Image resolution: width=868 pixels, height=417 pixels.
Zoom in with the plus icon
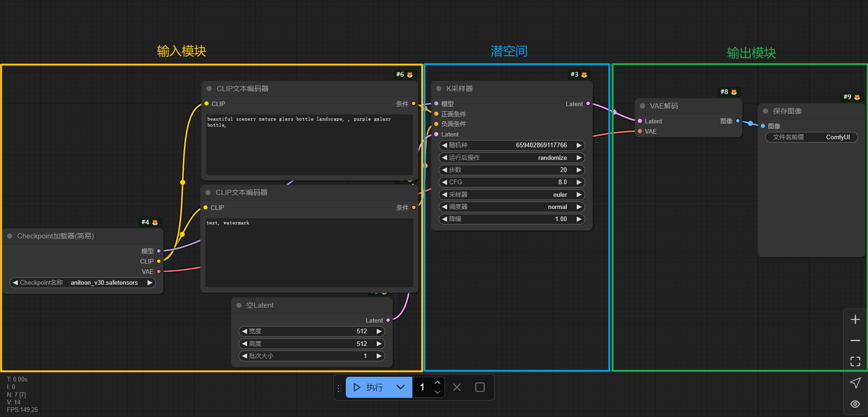pyautogui.click(x=855, y=319)
